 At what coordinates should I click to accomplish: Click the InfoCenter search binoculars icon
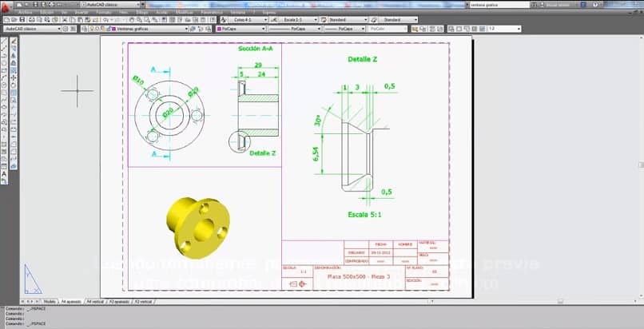coord(534,5)
